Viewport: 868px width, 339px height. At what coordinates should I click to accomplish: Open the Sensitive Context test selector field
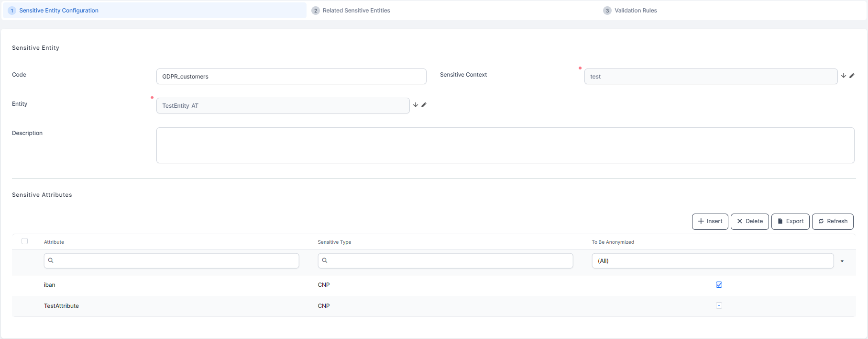click(710, 77)
